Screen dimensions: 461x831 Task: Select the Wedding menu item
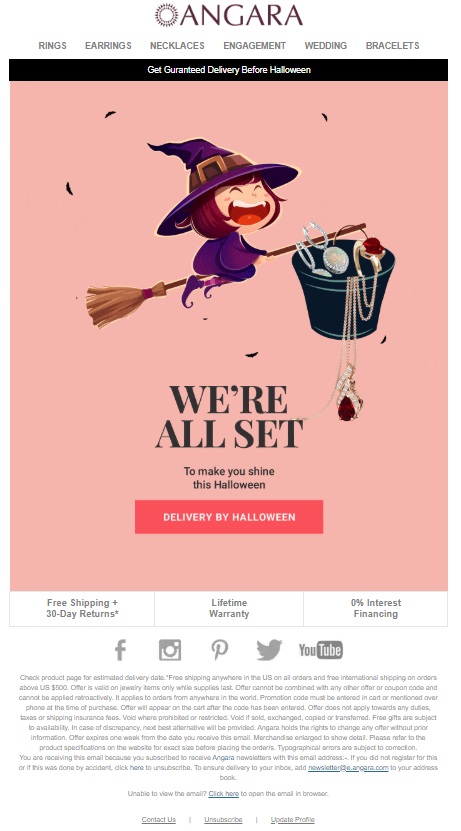click(325, 46)
